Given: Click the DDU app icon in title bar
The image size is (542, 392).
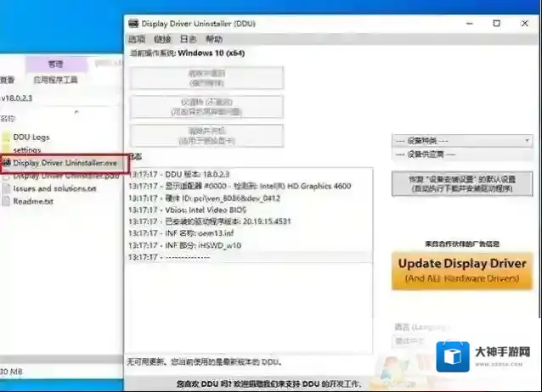Looking at the screenshot, I should 133,24.
